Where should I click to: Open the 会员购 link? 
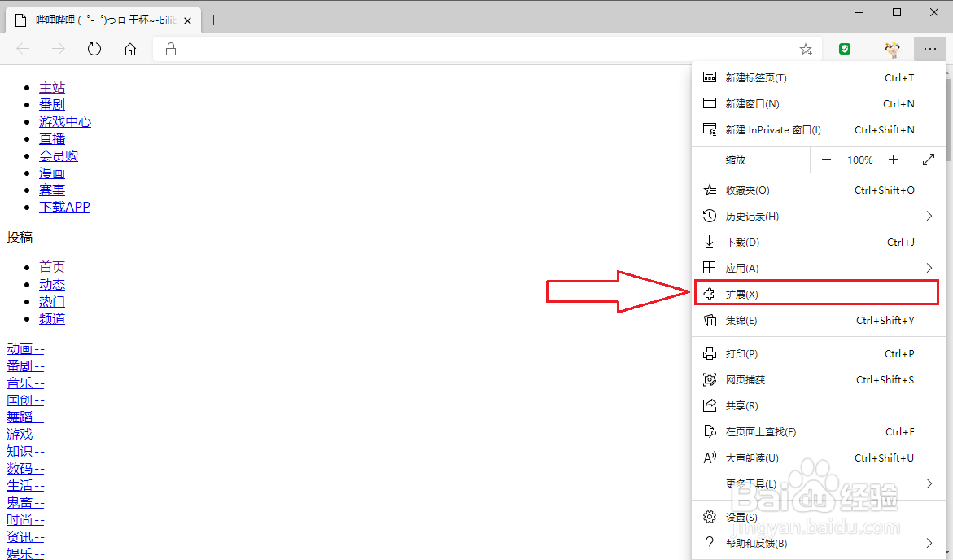59,155
